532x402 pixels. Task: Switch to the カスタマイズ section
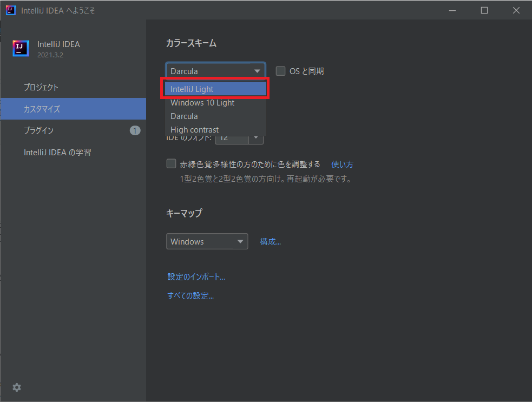[73, 109]
